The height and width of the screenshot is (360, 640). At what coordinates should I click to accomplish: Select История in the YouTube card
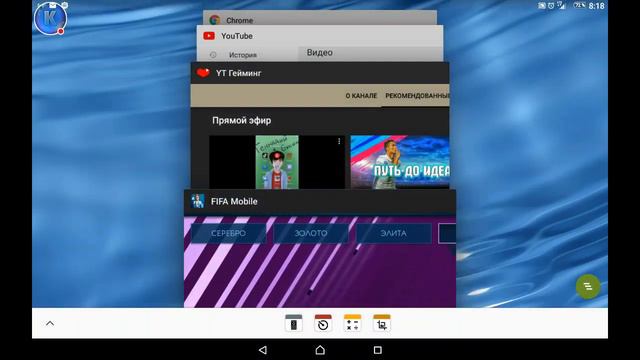click(x=243, y=55)
